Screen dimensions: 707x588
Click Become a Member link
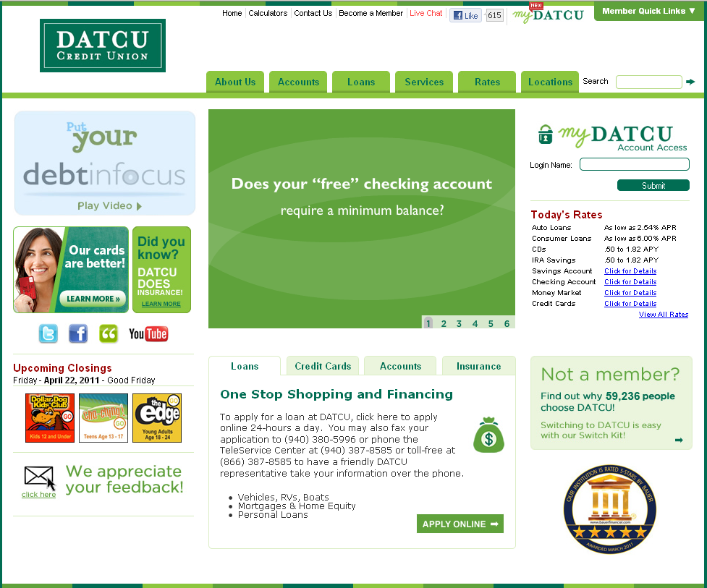371,13
